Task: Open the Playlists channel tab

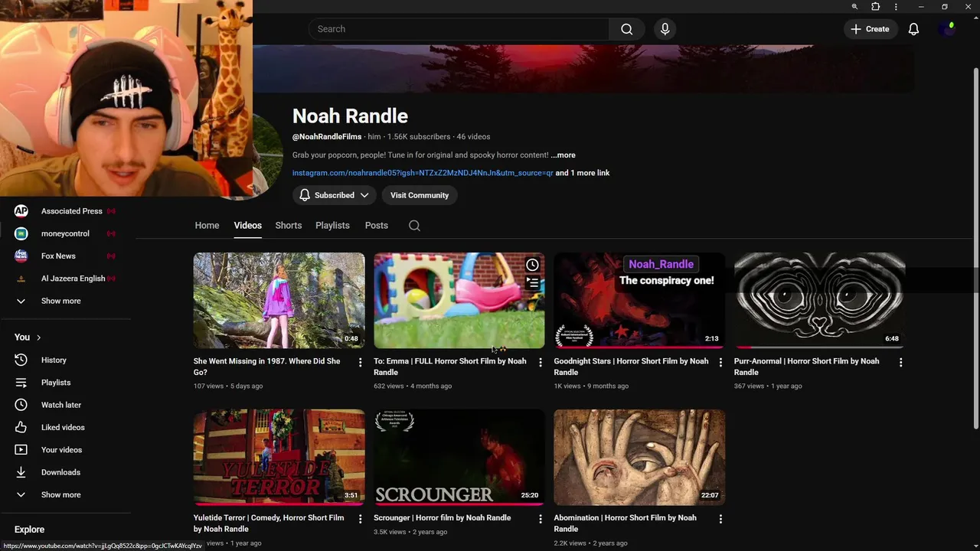Action: pos(332,226)
